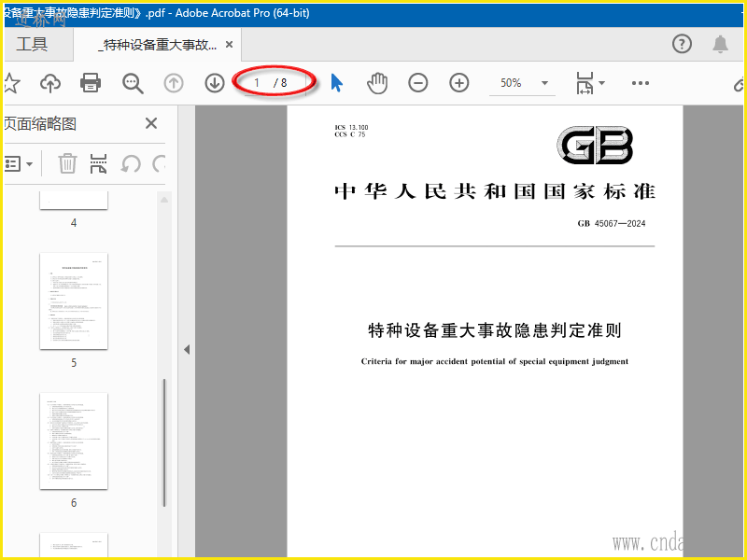The height and width of the screenshot is (560, 747).
Task: Select page 6 thumbnail
Action: tap(74, 441)
